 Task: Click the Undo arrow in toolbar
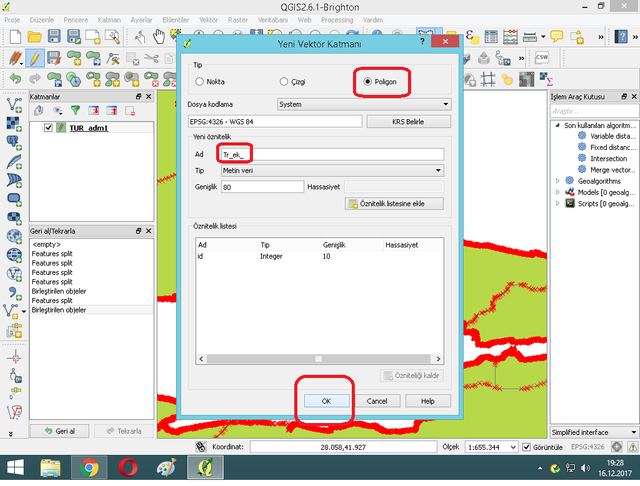coord(16,78)
